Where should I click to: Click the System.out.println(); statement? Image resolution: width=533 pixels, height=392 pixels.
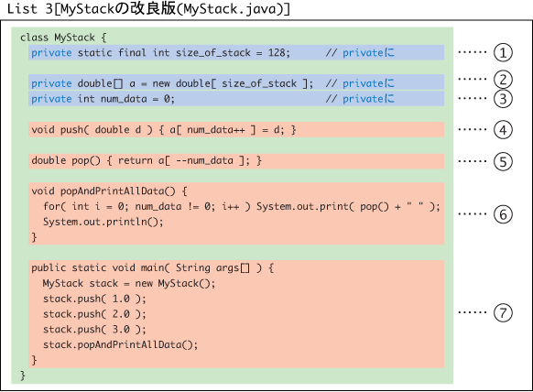pos(103,222)
